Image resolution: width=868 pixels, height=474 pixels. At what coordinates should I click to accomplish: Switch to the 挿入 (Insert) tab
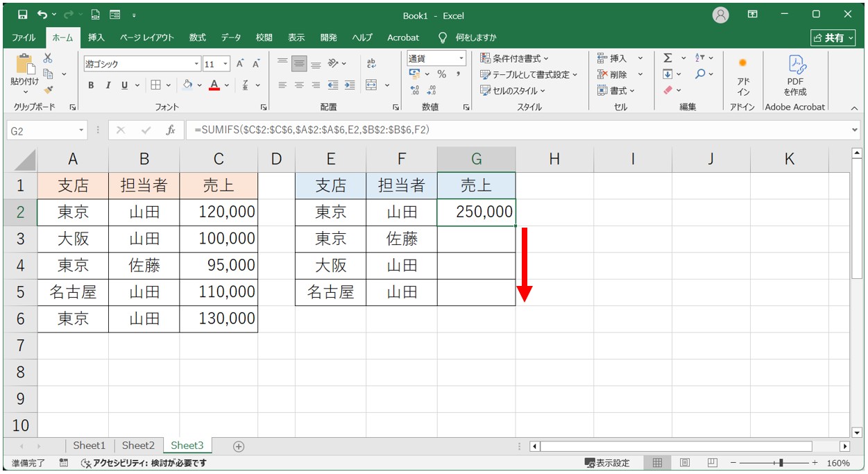(96, 37)
